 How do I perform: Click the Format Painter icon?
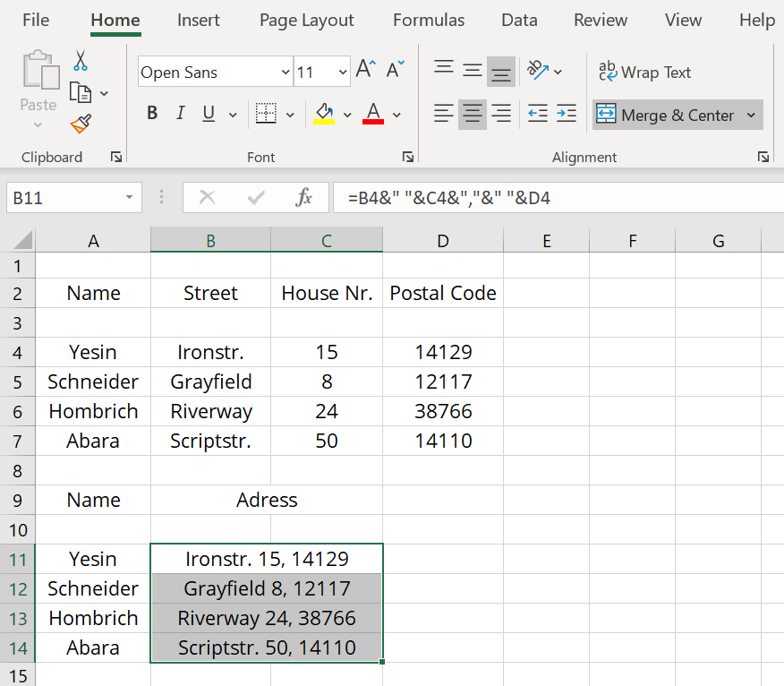click(80, 124)
